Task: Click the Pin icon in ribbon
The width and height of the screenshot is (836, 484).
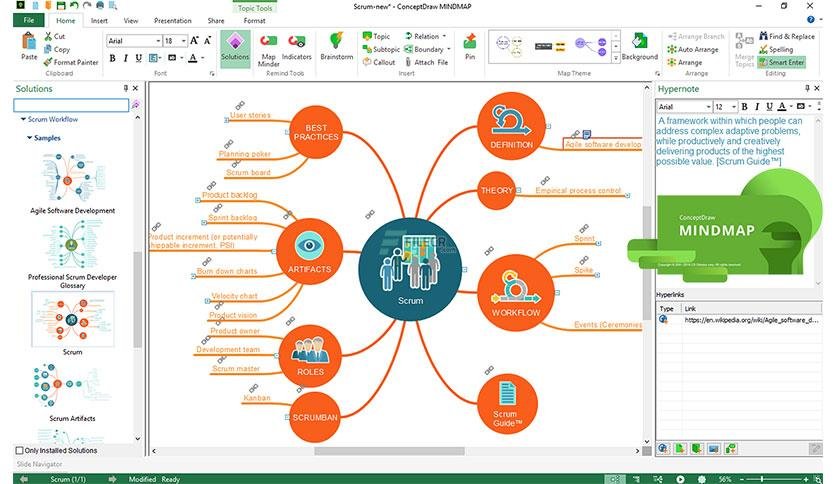Action: [x=470, y=46]
